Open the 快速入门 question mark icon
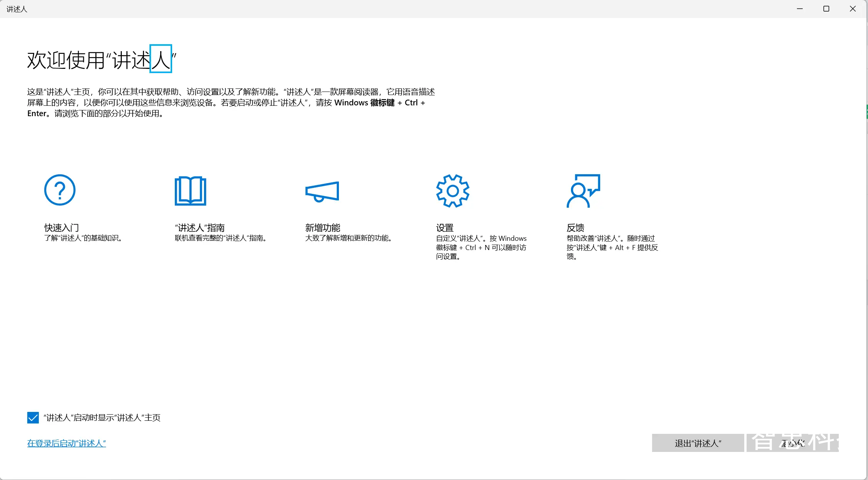 pyautogui.click(x=60, y=190)
